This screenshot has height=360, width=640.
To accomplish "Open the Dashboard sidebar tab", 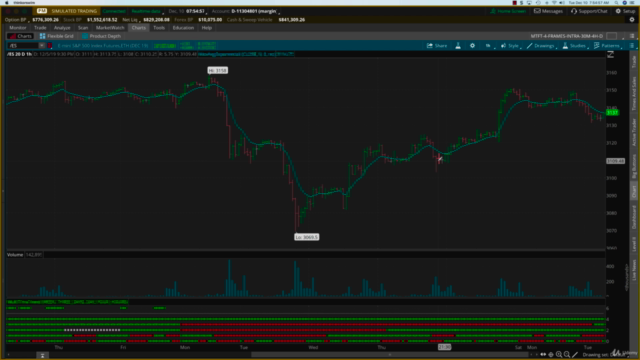I will point(634,218).
